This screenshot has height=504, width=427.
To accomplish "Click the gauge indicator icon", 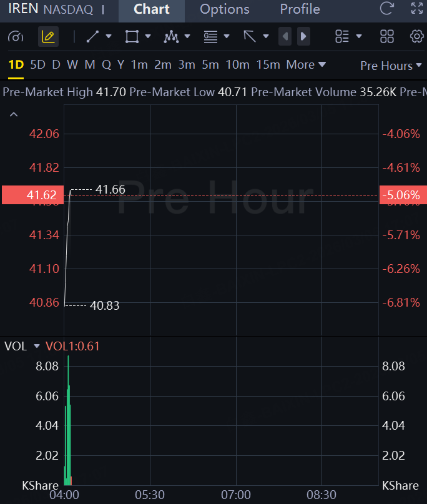I will pyautogui.click(x=16, y=37).
